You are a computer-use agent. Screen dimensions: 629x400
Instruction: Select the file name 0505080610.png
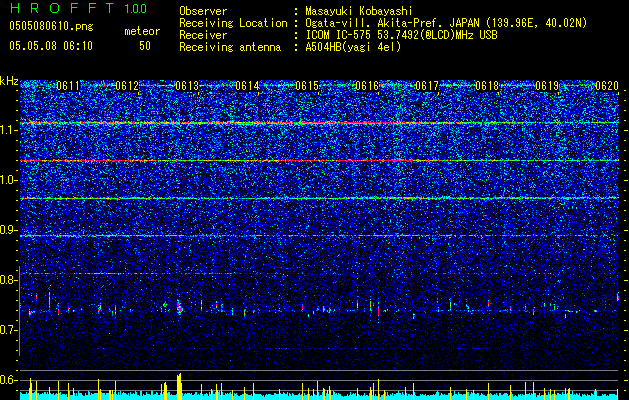coord(51,26)
